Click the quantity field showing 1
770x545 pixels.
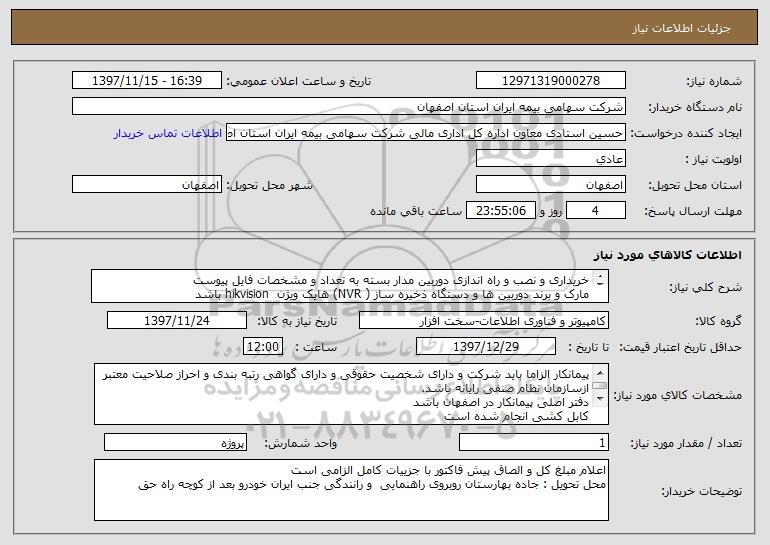(534, 442)
